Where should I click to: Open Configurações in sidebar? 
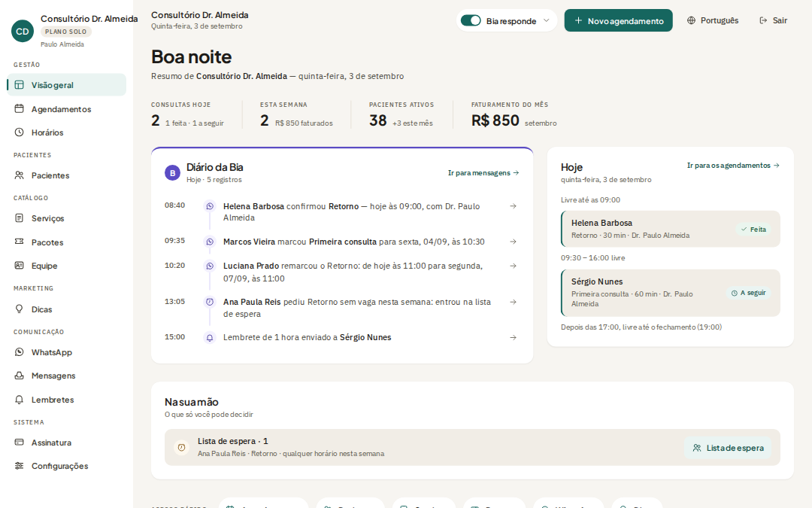(67, 466)
